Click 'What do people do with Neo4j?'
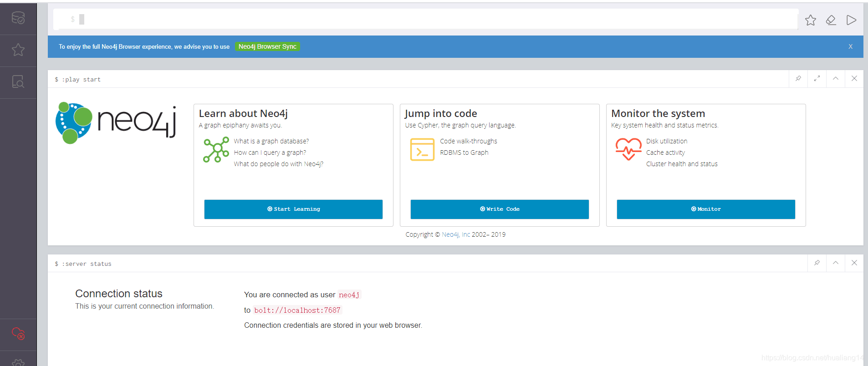Image resolution: width=868 pixels, height=366 pixels. [279, 164]
